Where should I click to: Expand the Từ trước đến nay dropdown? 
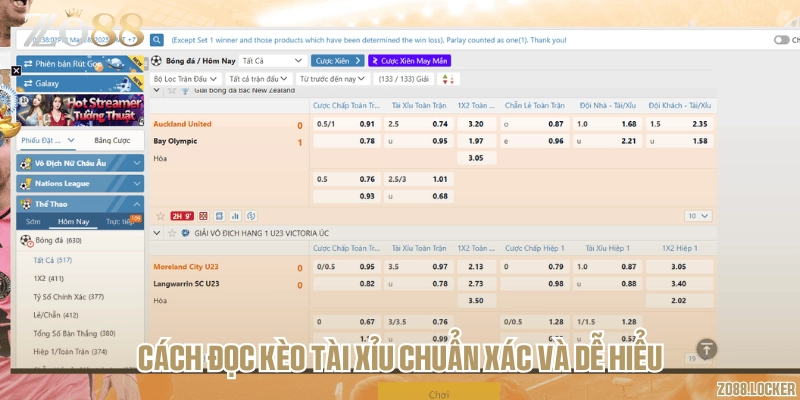(333, 78)
